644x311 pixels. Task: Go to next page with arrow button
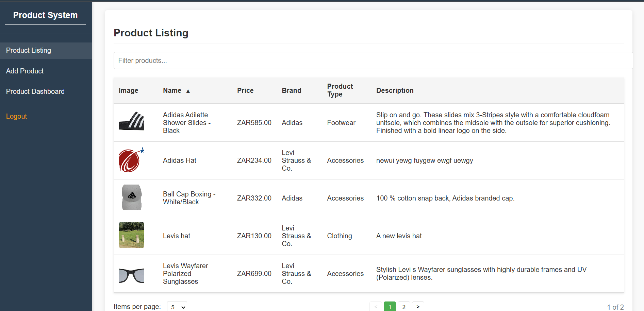[418, 307]
